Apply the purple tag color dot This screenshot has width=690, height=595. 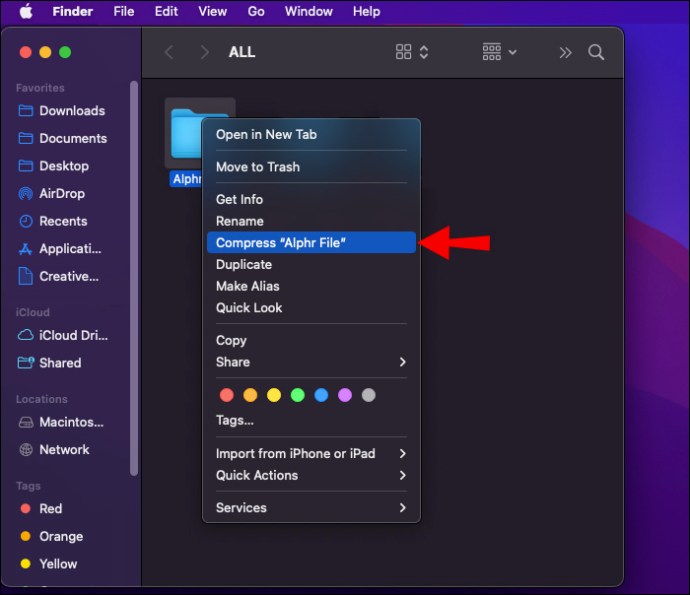point(345,395)
